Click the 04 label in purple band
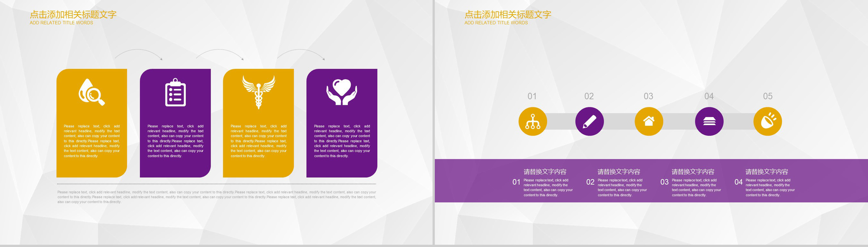Screen dimensions: 868x247 point(739,182)
